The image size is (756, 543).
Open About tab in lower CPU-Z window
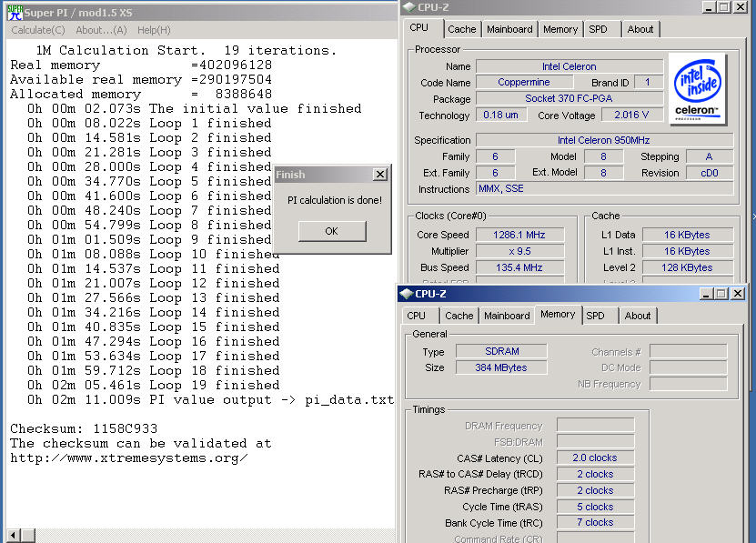coord(638,316)
